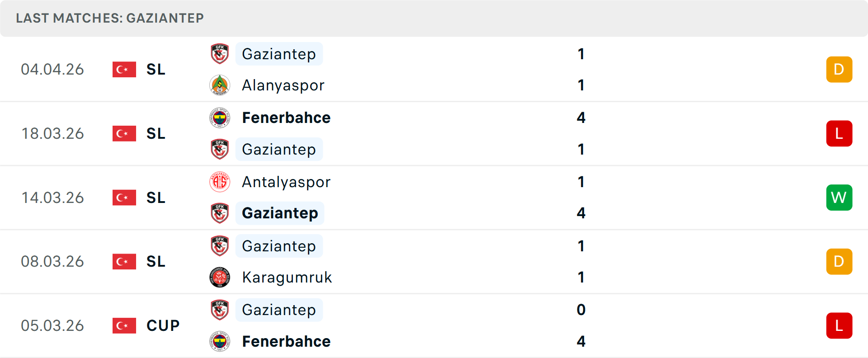Click the green W result badge

tap(839, 198)
